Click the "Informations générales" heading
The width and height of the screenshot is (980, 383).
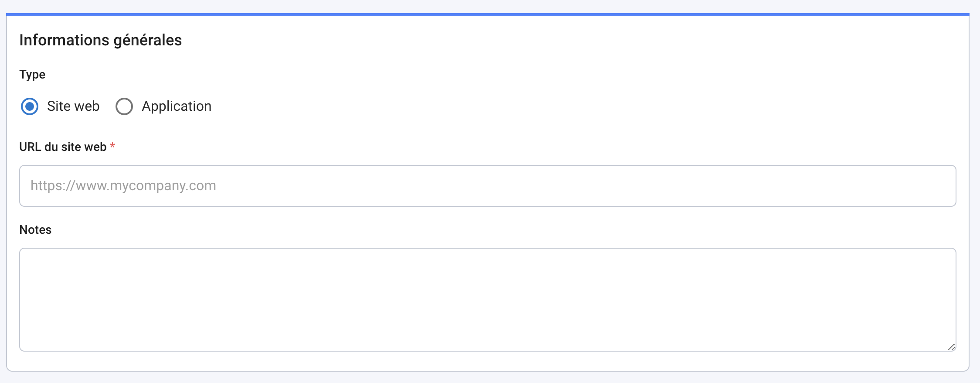coord(100,40)
